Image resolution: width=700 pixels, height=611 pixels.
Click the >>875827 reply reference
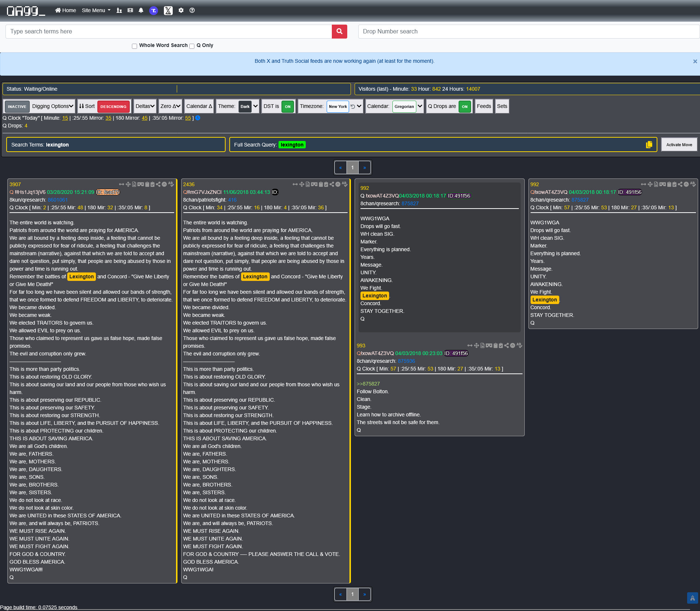click(x=368, y=384)
